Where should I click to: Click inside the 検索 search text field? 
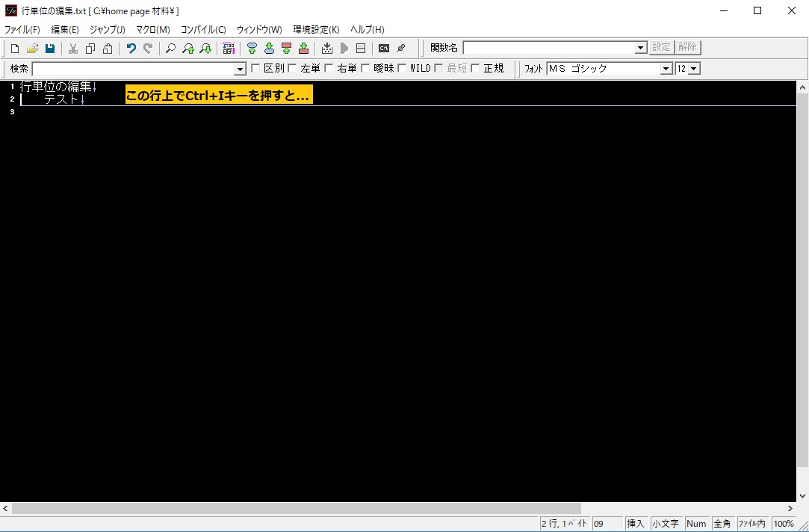(134, 69)
